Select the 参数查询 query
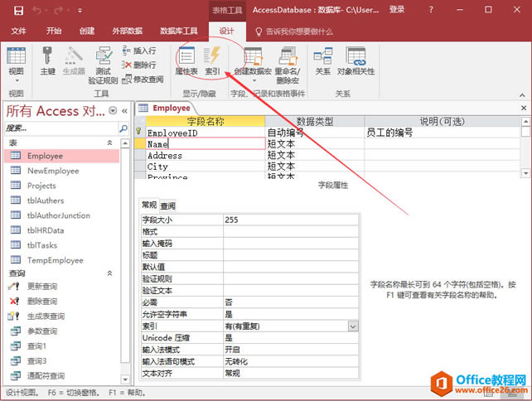 tap(62, 331)
